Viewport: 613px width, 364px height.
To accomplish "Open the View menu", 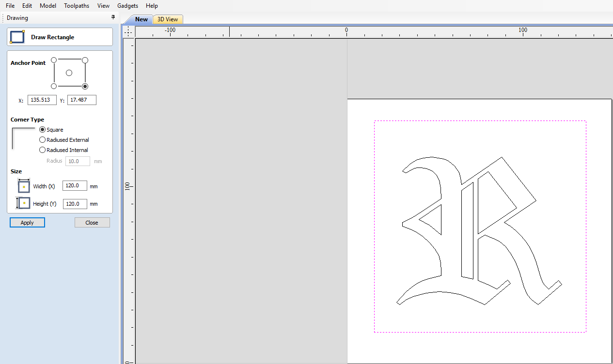I will pos(103,5).
